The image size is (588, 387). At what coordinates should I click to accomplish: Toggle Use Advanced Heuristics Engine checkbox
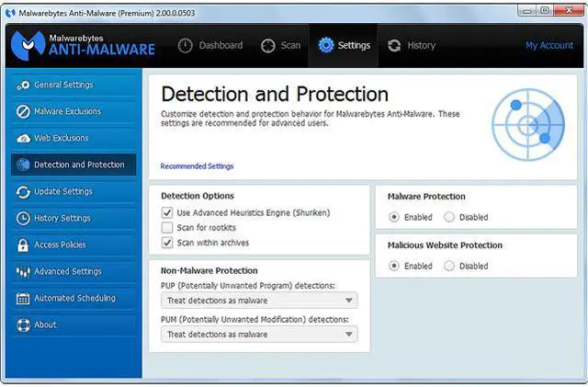[167, 212]
